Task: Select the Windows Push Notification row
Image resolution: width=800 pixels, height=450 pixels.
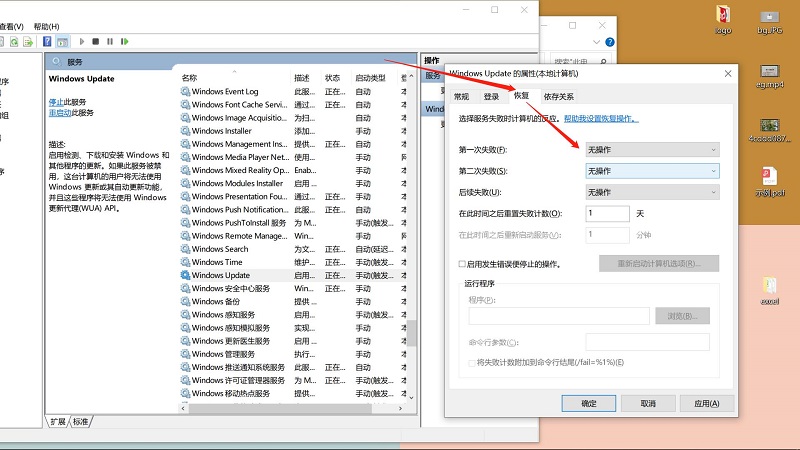Action: tap(293, 210)
